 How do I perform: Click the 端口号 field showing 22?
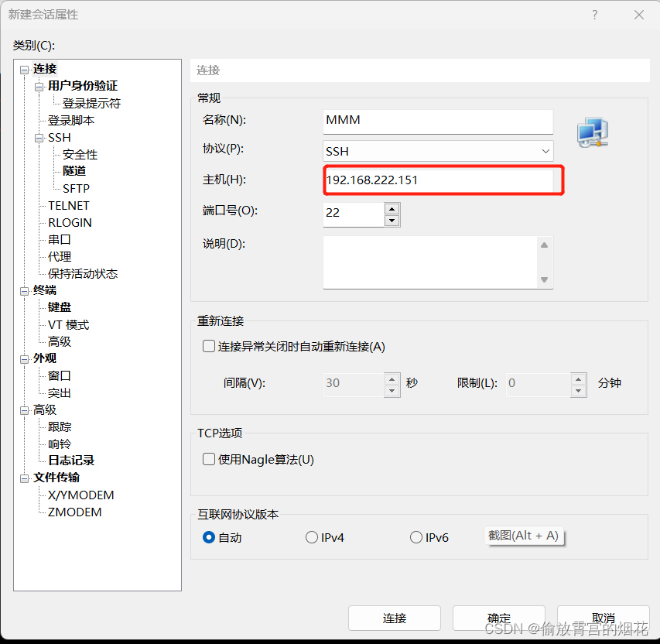[x=354, y=214]
